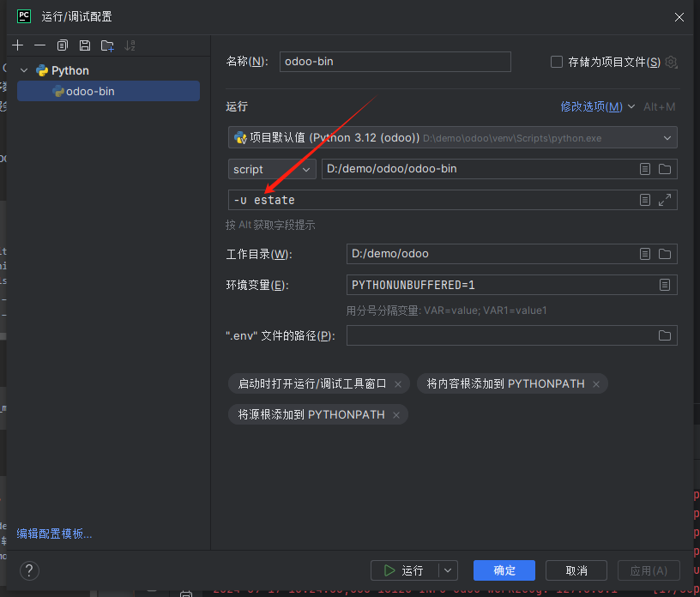The height and width of the screenshot is (597, 700).
Task: Select odoo-bin configuration in tree
Action: pyautogui.click(x=90, y=91)
